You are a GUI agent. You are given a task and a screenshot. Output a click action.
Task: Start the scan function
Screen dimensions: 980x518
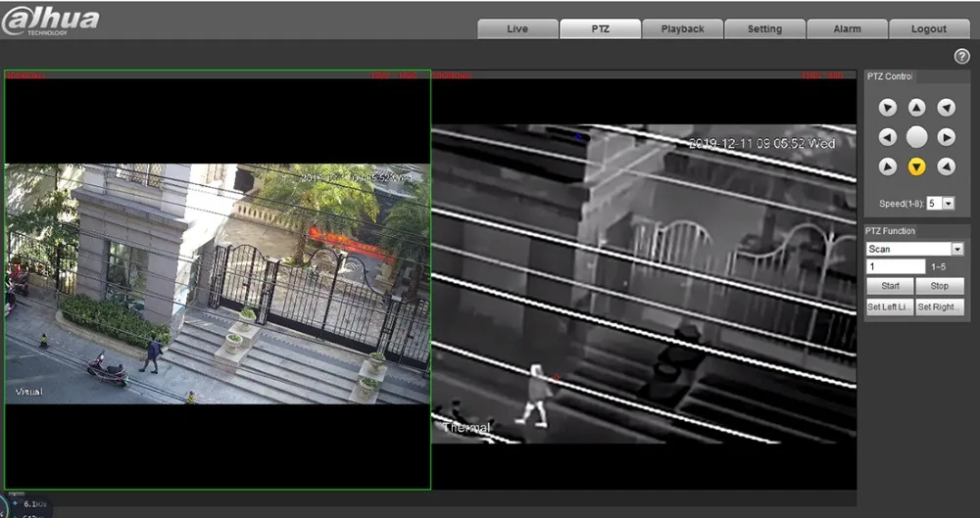[x=890, y=286]
